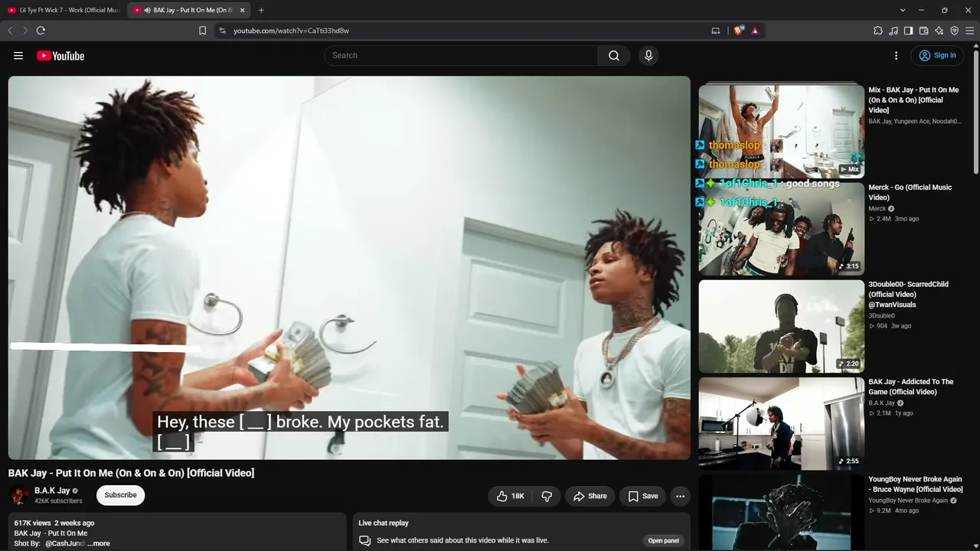This screenshot has height=551, width=980.
Task: Open YoungBoy Never Broke Again - Bruce Wayne title
Action: pyautogui.click(x=916, y=484)
